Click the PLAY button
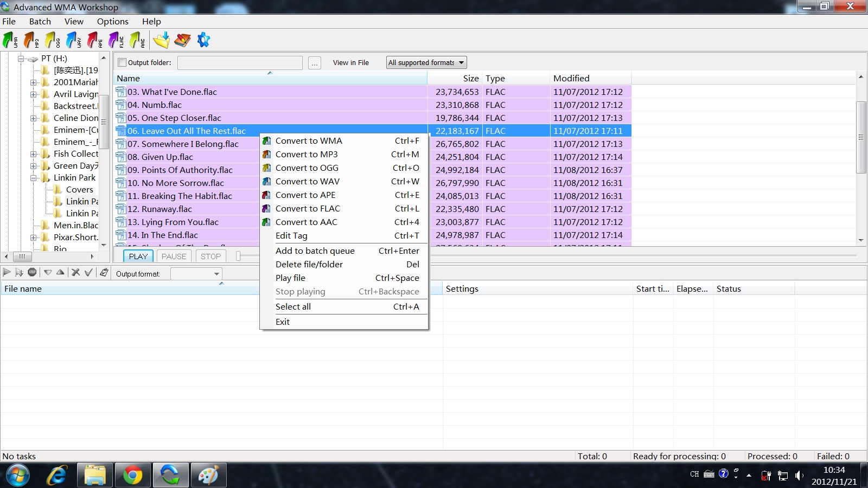The width and height of the screenshot is (868, 488). (x=138, y=256)
